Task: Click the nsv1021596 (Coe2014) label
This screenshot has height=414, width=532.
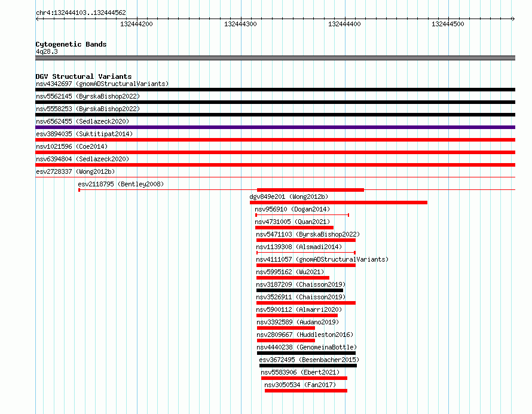Action: tap(72, 146)
